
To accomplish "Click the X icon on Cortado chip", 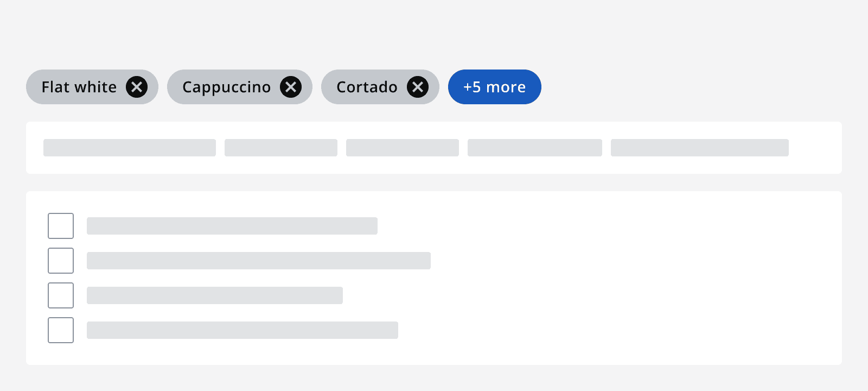I will pyautogui.click(x=418, y=87).
